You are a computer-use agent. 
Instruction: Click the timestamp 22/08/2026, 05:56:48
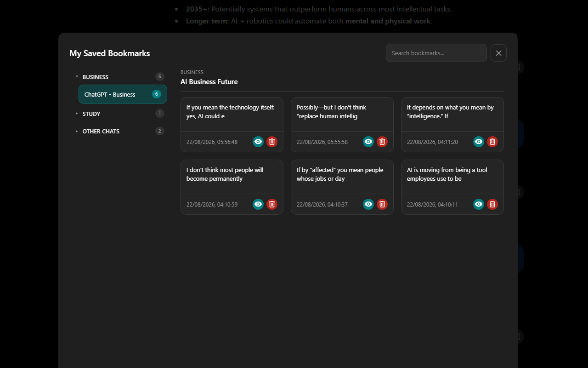212,142
